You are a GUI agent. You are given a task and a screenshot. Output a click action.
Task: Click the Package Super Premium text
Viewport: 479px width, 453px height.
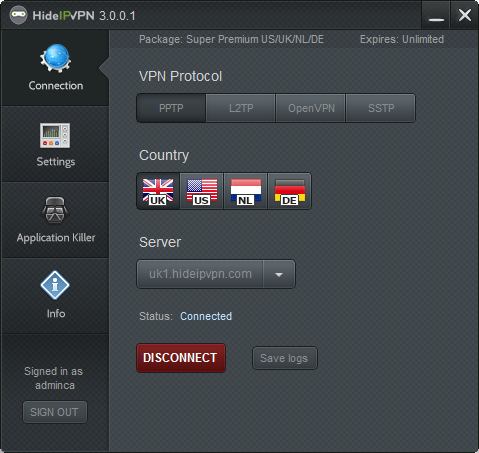click(231, 39)
